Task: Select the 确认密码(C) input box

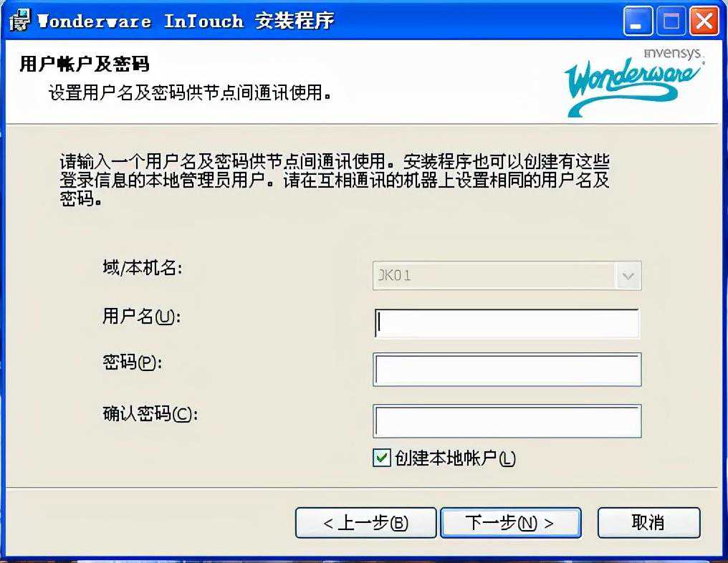Action: point(507,421)
